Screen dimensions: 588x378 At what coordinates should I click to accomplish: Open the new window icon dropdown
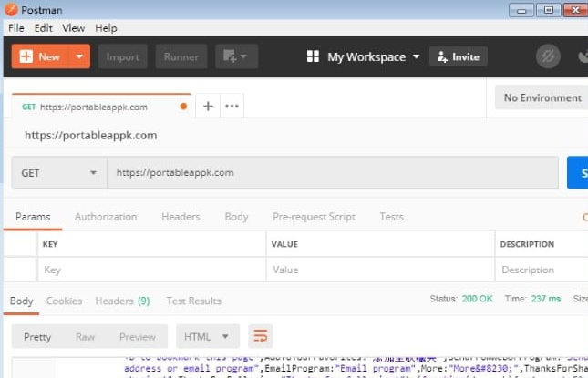coord(236,56)
